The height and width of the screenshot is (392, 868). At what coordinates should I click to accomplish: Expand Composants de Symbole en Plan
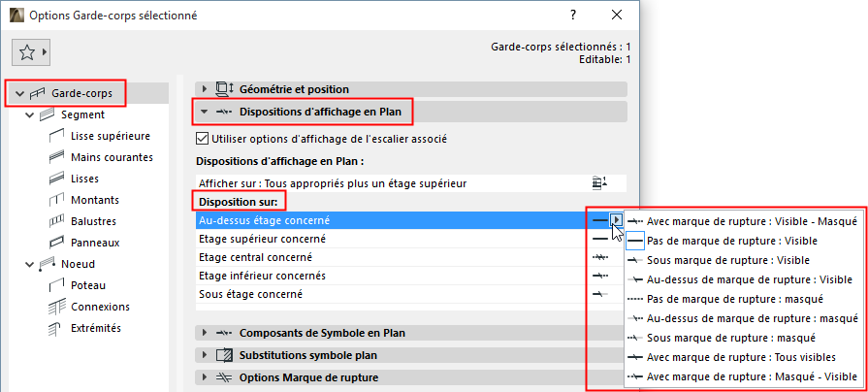pyautogui.click(x=205, y=333)
